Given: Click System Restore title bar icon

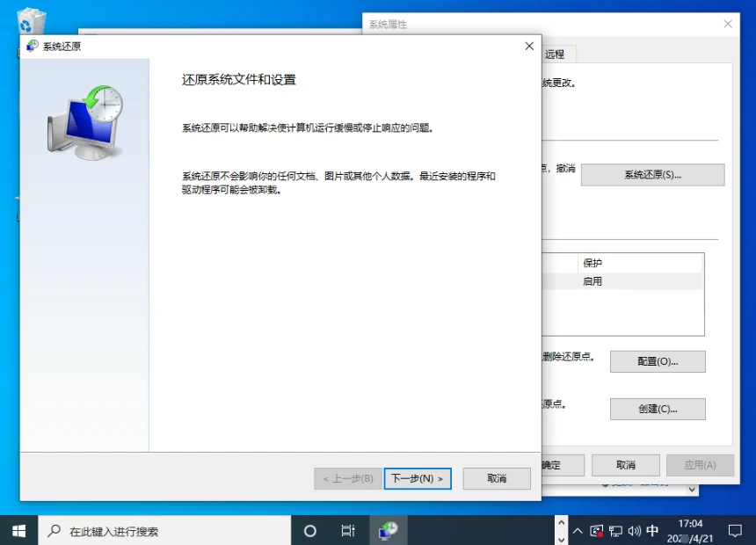Looking at the screenshot, I should click(x=32, y=47).
